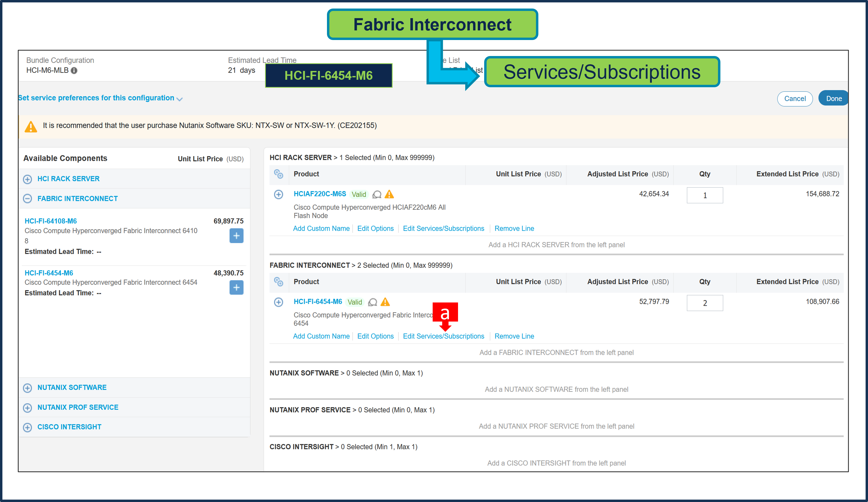This screenshot has width=868, height=502.
Task: Open HCI-FI-64108-M6 link in Available Components
Action: click(x=51, y=221)
